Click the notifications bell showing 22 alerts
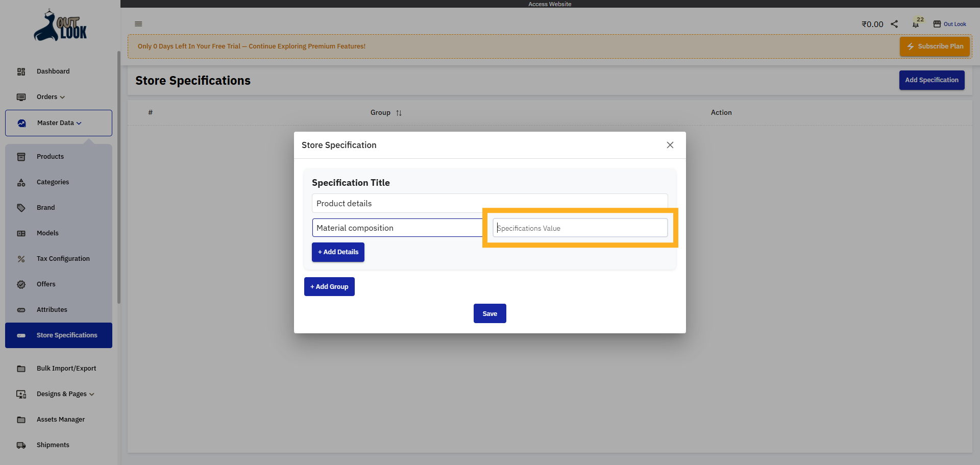Image resolution: width=980 pixels, height=465 pixels. point(915,24)
